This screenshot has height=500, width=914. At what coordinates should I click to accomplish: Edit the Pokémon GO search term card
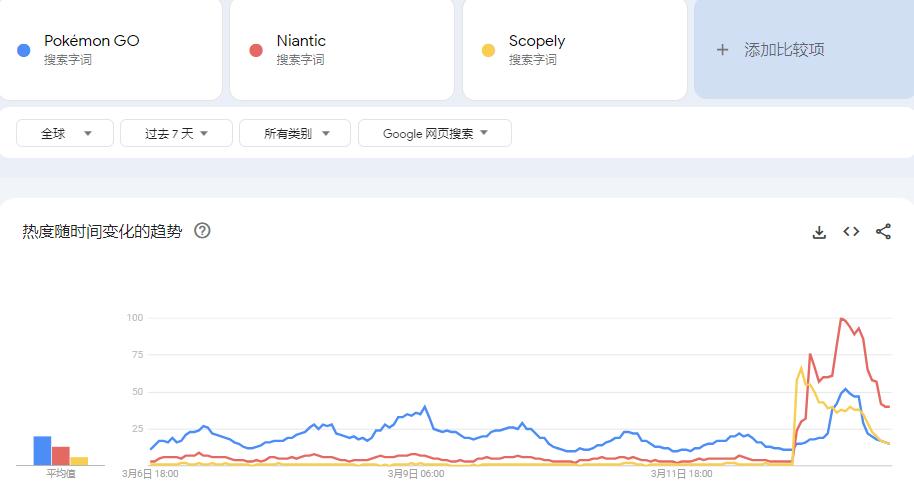(110, 50)
